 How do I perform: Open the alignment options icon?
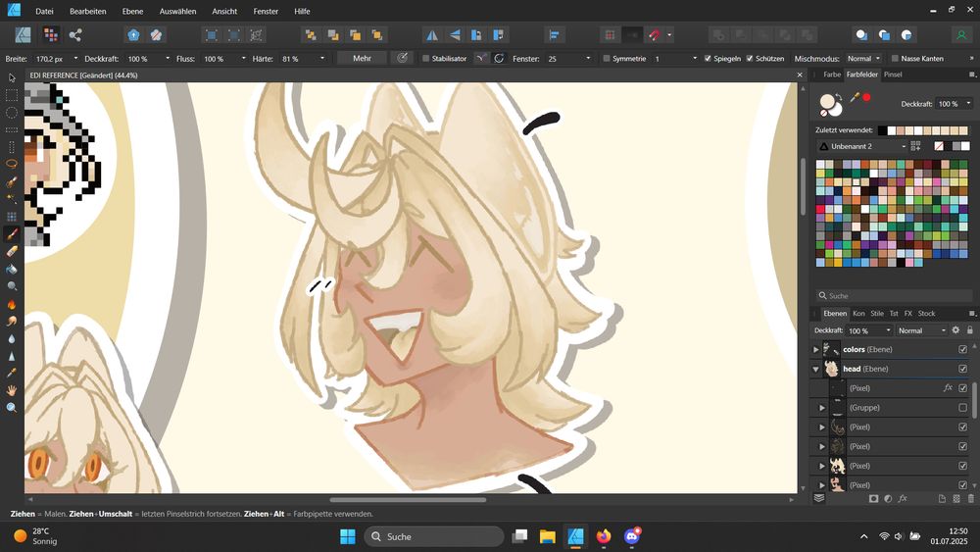click(x=555, y=35)
